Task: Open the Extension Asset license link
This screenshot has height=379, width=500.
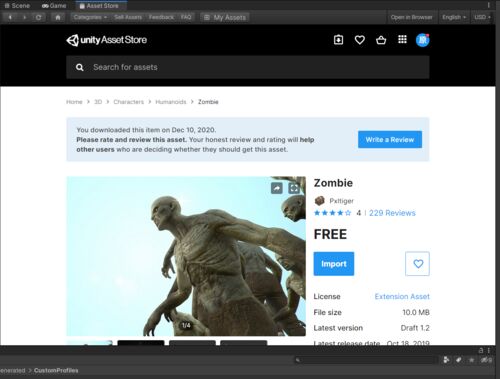Action: [402, 296]
